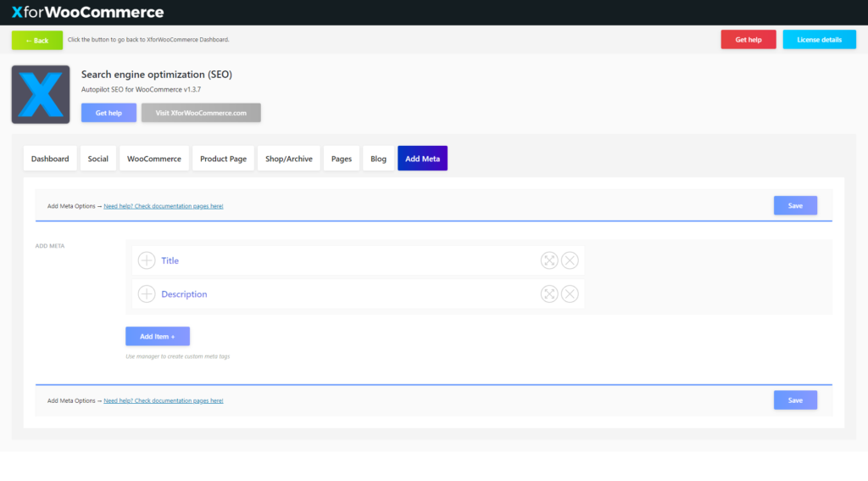Screen dimensions: 868x481
Task: Visit XforWooCommerce.com button
Action: coord(201,113)
